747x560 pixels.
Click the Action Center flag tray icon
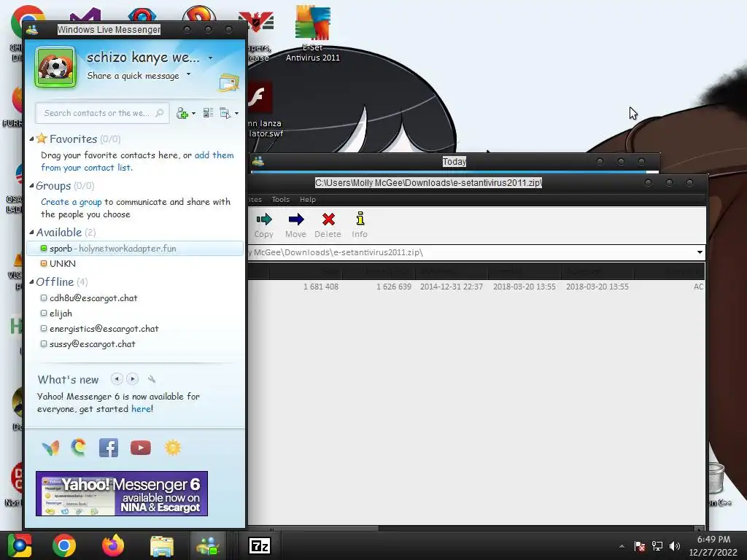tap(639, 545)
